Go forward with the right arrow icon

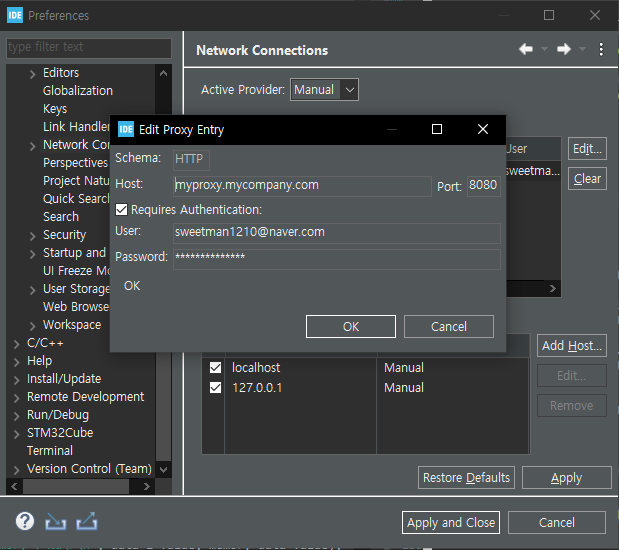point(564,49)
